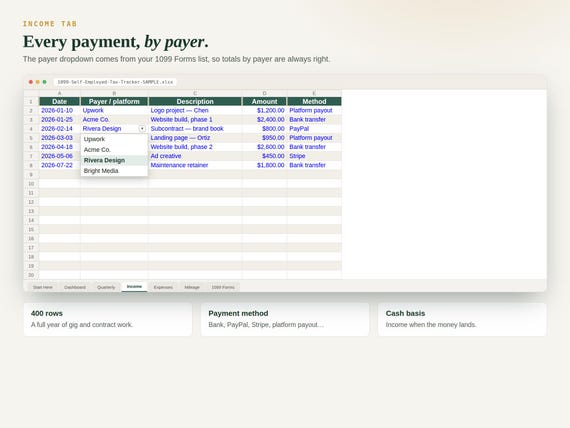Click the dropdown arrow beside Rivera Design
The width and height of the screenshot is (570, 428).
point(142,129)
